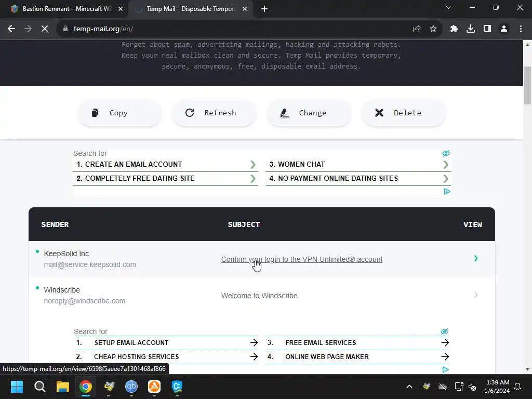
Task: Click arrow next to NO PAYMENT ONLINE DATING SITES
Action: point(446,179)
